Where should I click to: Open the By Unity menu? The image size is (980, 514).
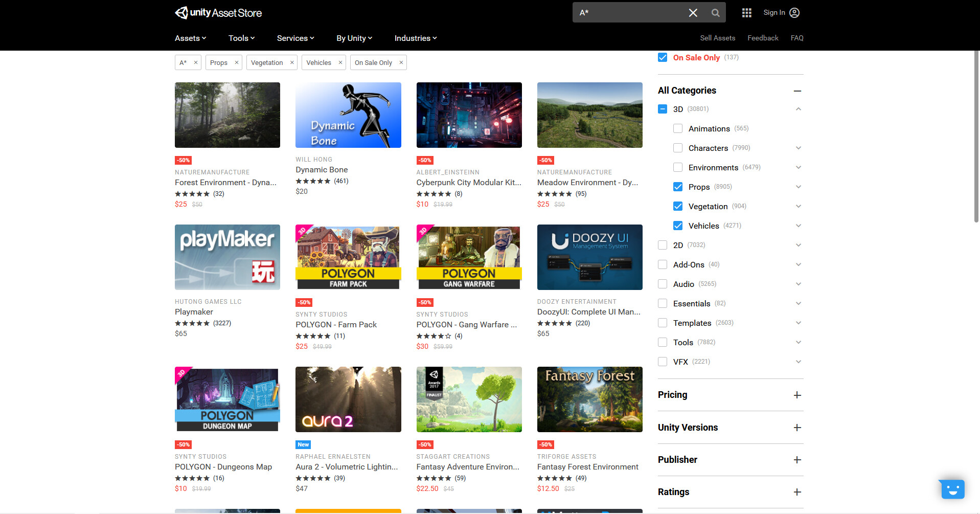point(354,38)
